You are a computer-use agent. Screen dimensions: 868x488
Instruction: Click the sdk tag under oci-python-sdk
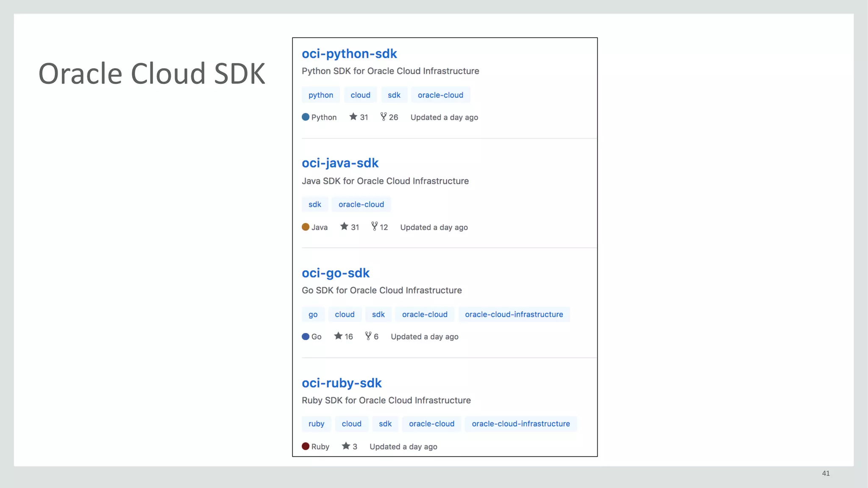pyautogui.click(x=394, y=95)
